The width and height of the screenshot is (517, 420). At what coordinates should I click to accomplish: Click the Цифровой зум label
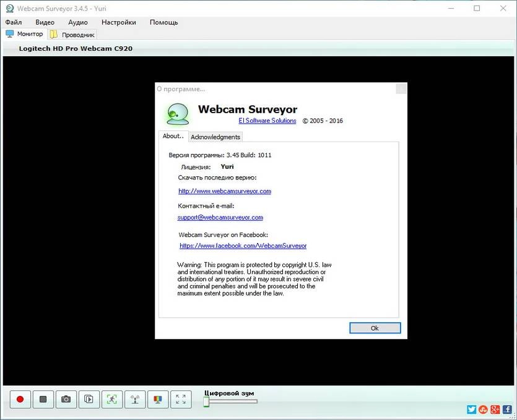229,393
